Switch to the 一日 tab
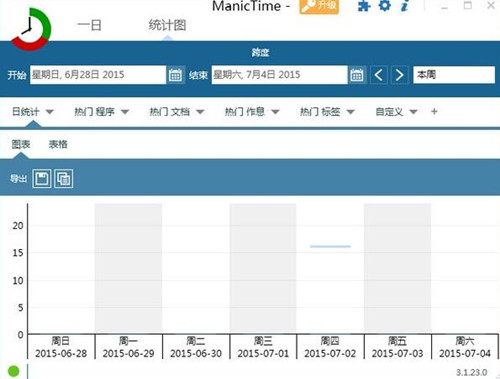 coord(89,25)
